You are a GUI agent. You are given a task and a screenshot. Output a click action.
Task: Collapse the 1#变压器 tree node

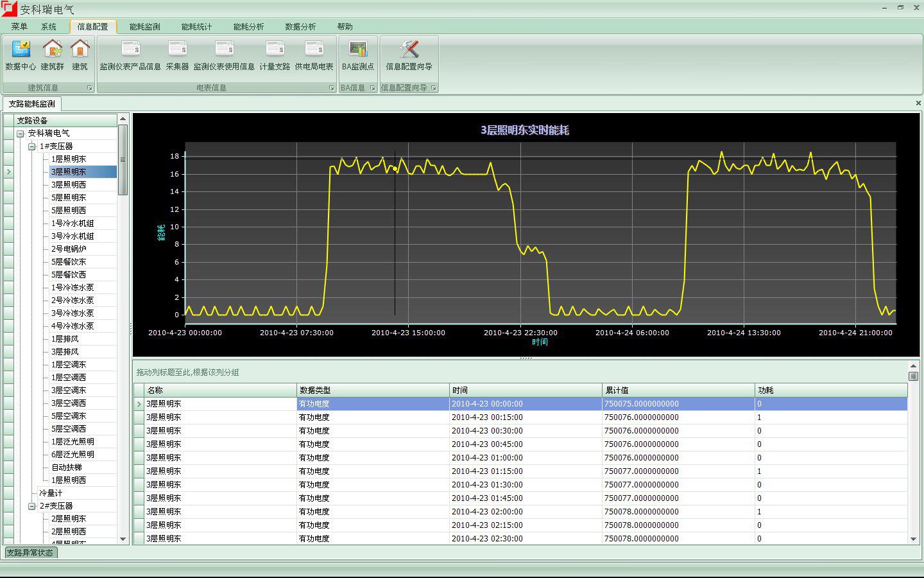[32, 146]
